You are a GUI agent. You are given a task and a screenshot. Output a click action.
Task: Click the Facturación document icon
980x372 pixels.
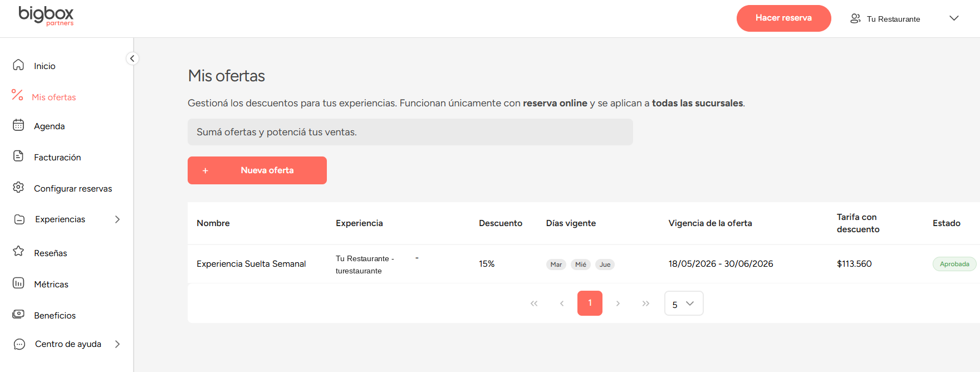(18, 156)
